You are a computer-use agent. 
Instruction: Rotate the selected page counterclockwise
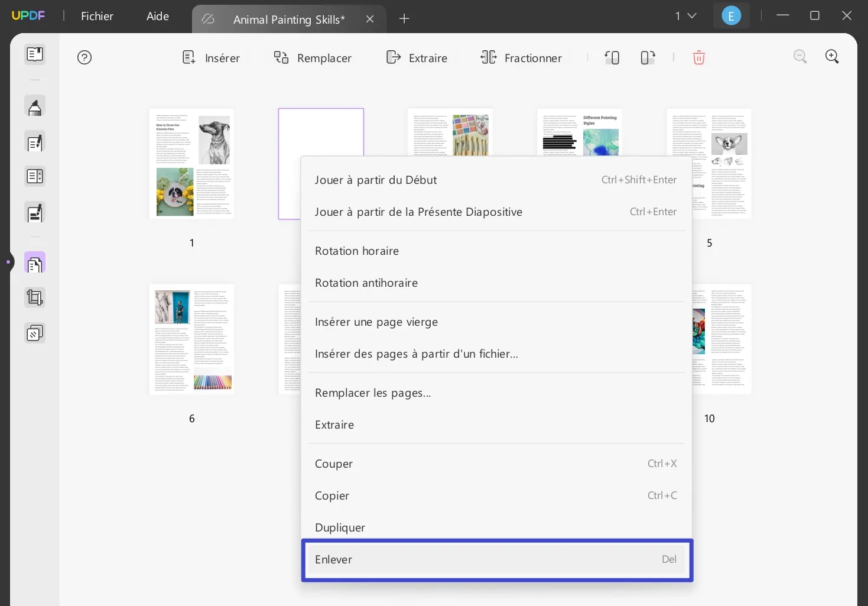[x=612, y=57]
